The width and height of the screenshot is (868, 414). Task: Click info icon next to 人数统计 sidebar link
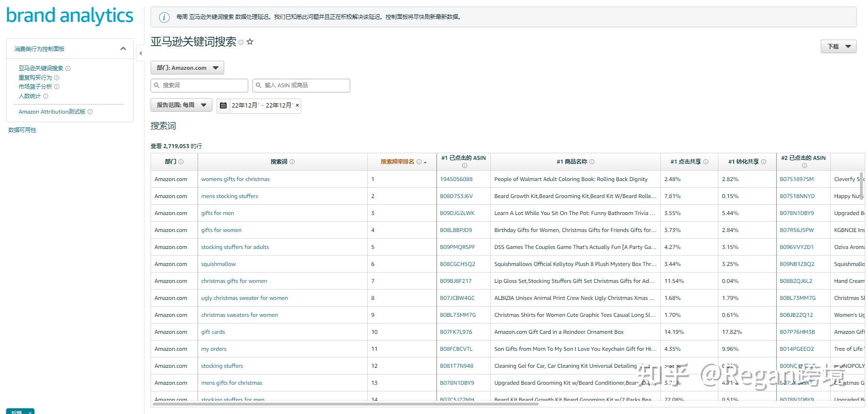pos(46,96)
